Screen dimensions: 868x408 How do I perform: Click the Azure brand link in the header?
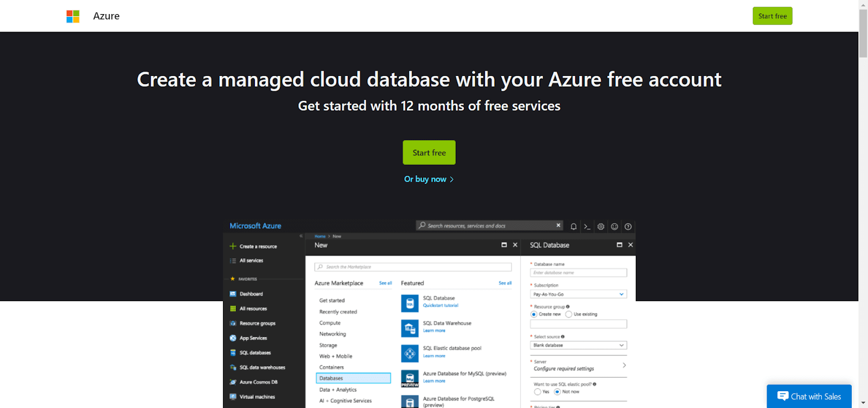[106, 16]
